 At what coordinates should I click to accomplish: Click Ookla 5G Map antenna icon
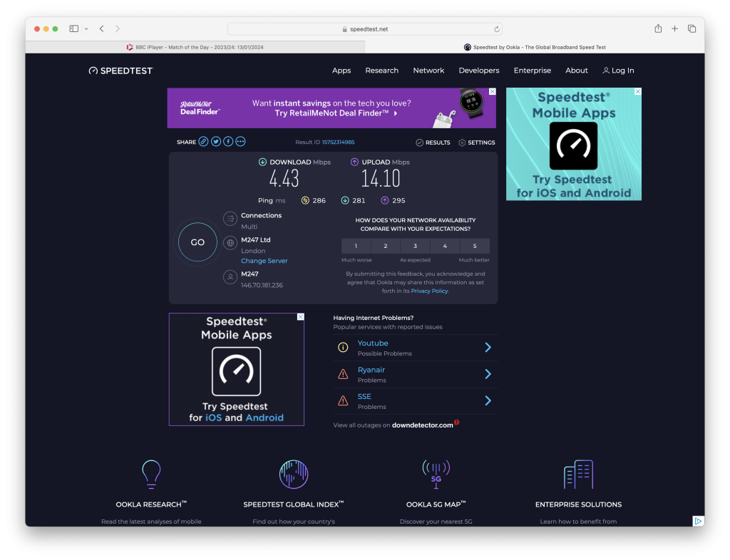point(436,474)
